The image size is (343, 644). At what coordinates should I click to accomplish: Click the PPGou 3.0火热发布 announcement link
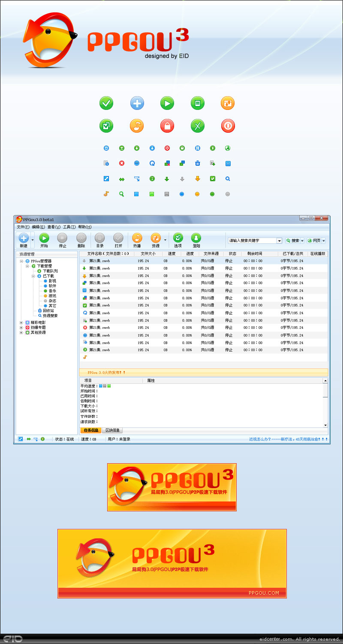pos(107,373)
